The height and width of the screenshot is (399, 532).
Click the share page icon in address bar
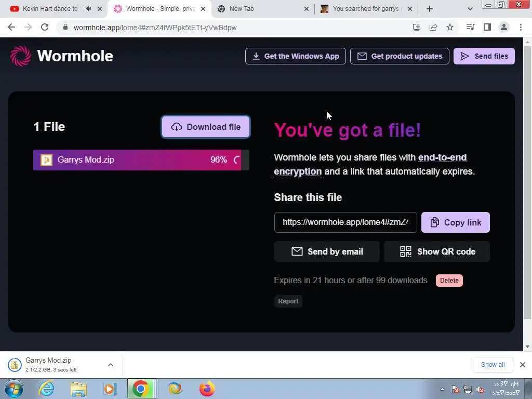(x=433, y=28)
